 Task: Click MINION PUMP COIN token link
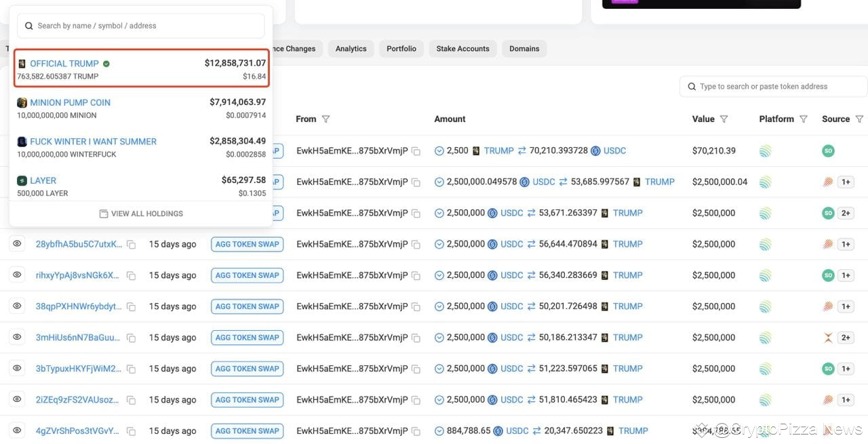(70, 102)
